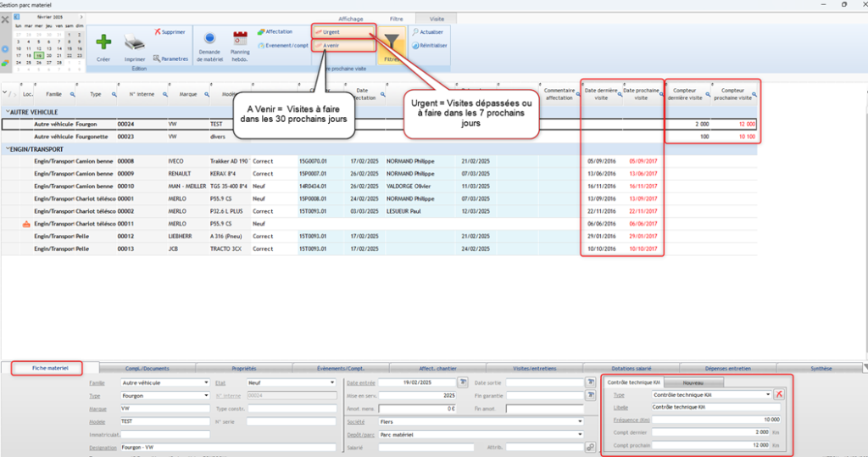Viewport: 868px width, 457px height.
Task: Click the Demande de matériel icon
Action: coord(209,39)
